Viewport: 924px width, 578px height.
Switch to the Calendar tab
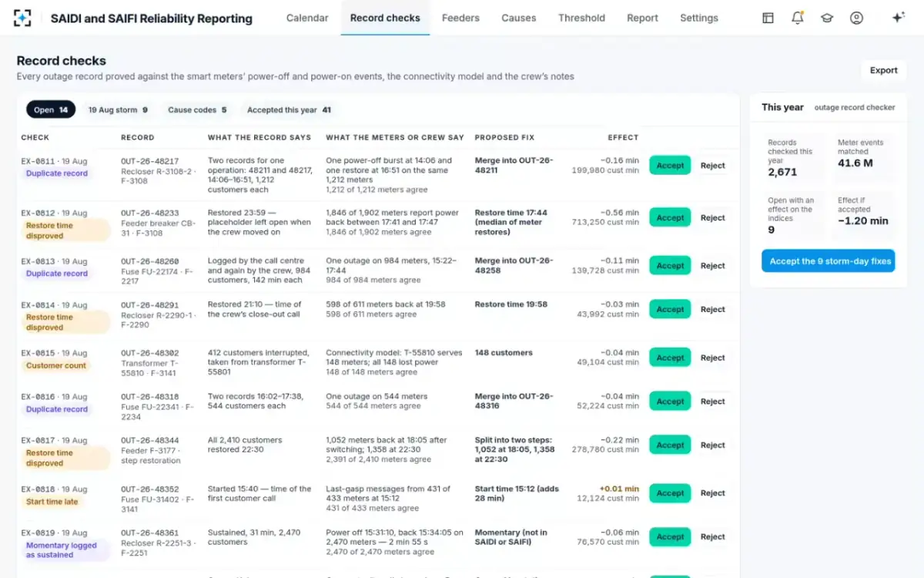(307, 18)
